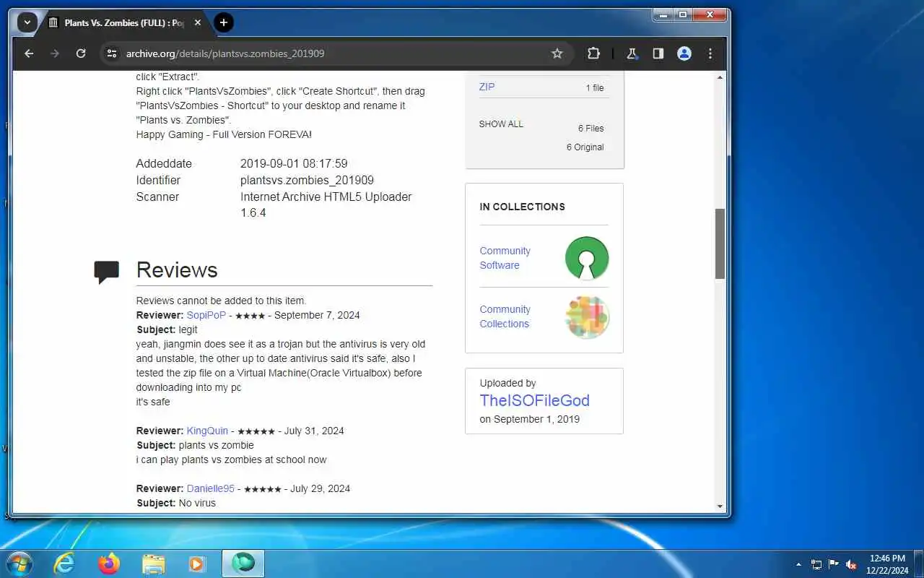Open the profile avatar menu
Screen dimensions: 924x578
[684, 53]
